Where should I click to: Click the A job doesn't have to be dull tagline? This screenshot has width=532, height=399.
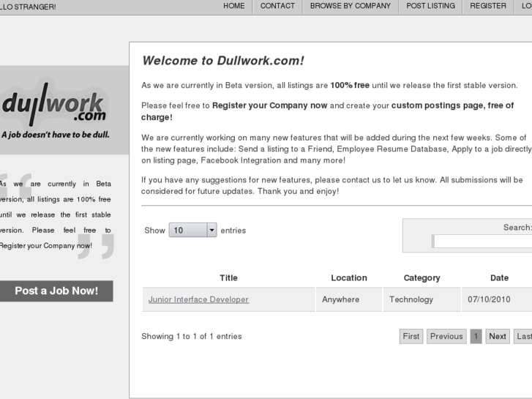point(56,135)
